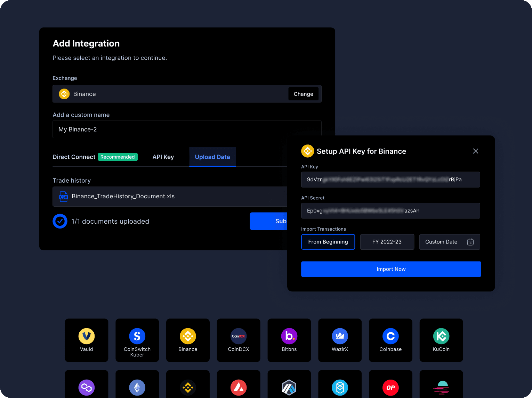Select the From Beginning import option
The height and width of the screenshot is (398, 532).
[328, 242]
